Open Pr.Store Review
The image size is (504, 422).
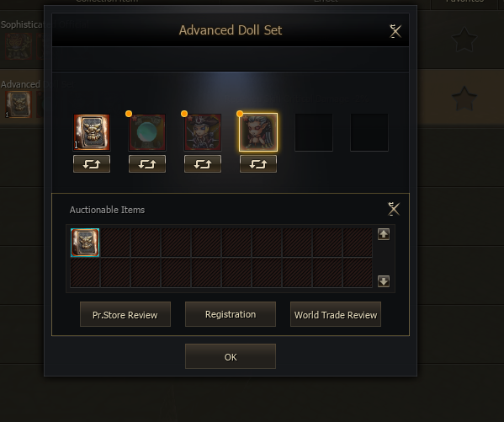[x=125, y=314]
